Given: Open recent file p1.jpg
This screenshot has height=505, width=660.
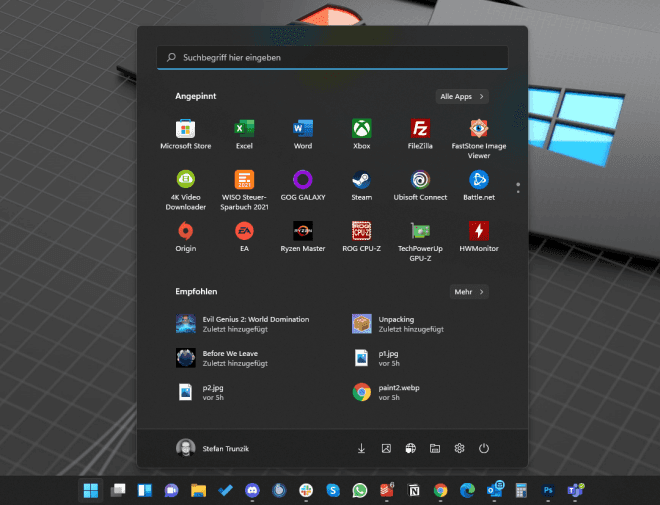Looking at the screenshot, I should coord(376,358).
